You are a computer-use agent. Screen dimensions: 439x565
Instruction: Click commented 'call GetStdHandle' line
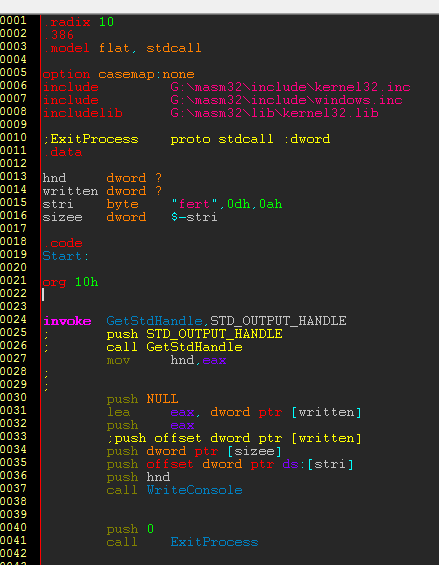(x=174, y=347)
